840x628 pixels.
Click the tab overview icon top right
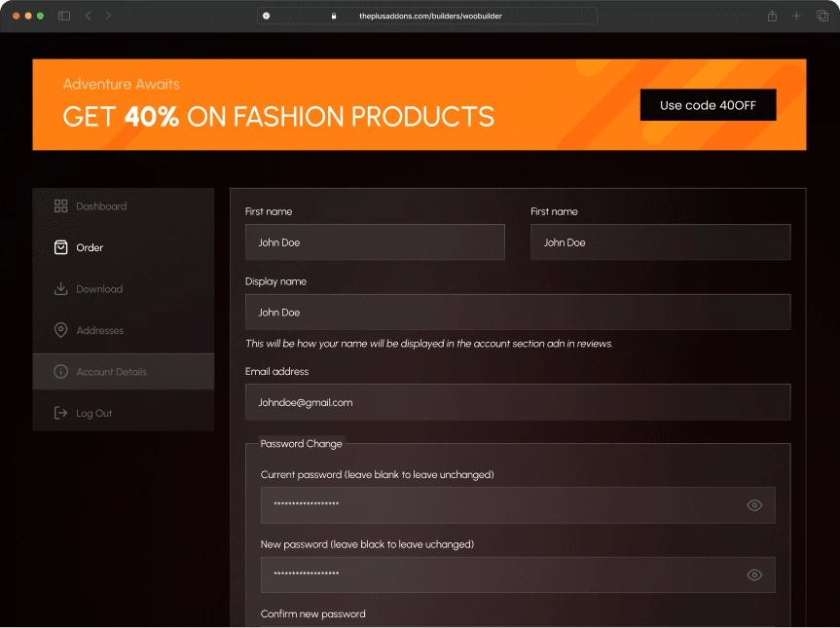click(821, 16)
